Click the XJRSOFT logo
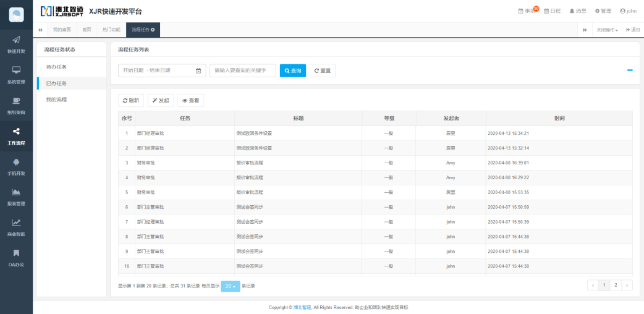 tap(62, 12)
